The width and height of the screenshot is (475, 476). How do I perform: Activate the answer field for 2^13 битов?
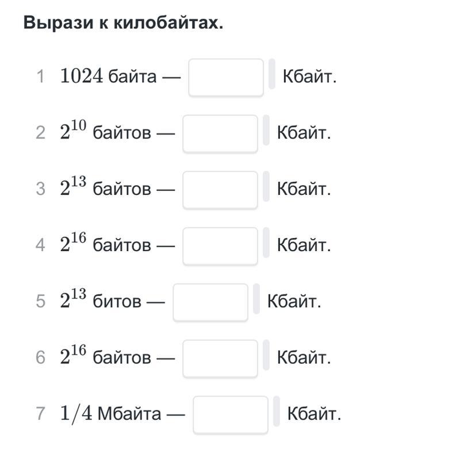point(210,302)
